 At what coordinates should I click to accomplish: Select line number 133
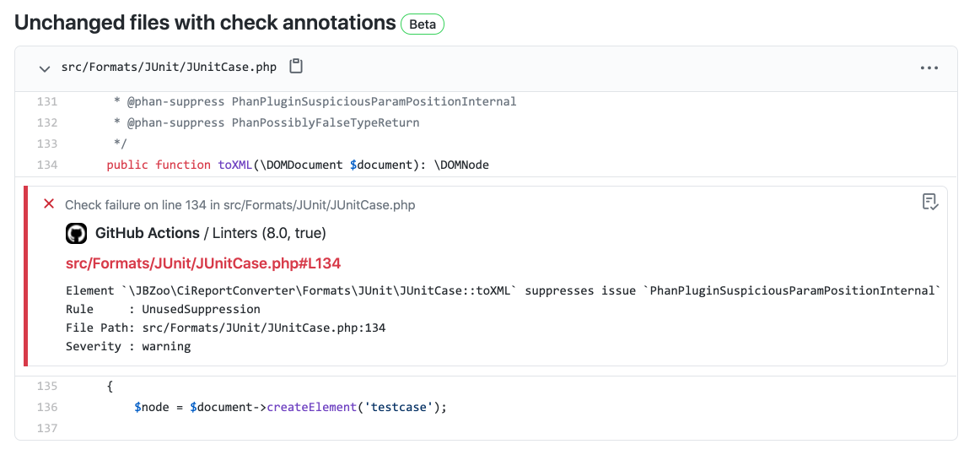[x=47, y=144]
